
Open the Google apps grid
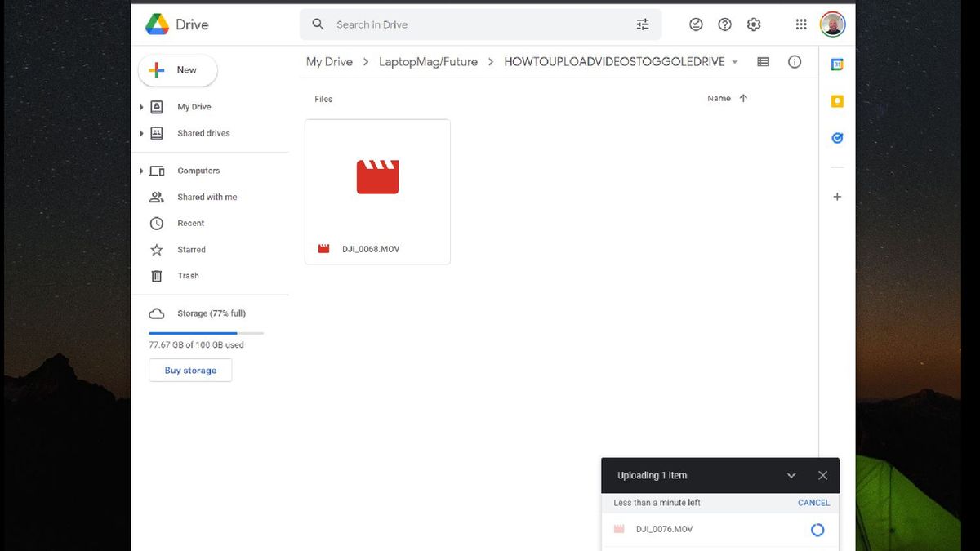pyautogui.click(x=801, y=24)
